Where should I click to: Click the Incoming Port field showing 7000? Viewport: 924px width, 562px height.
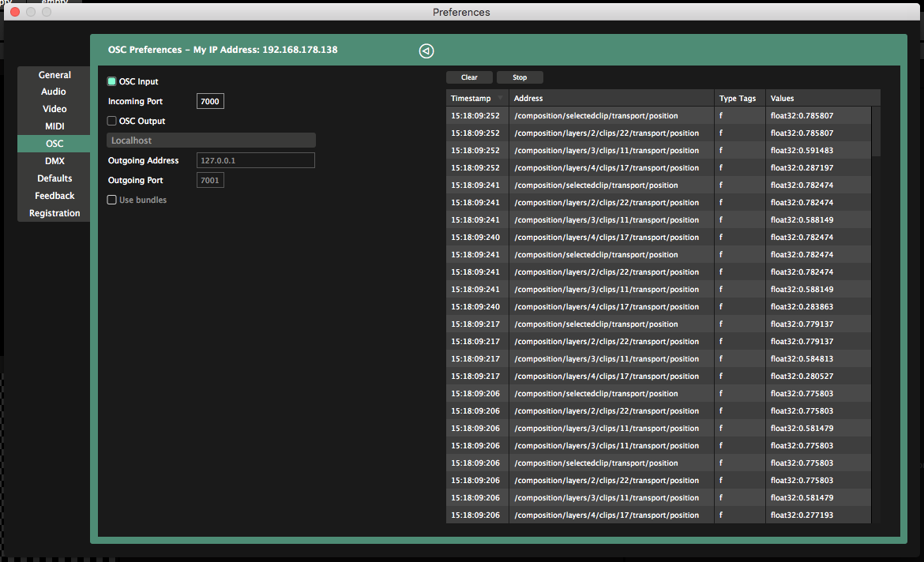(x=210, y=101)
